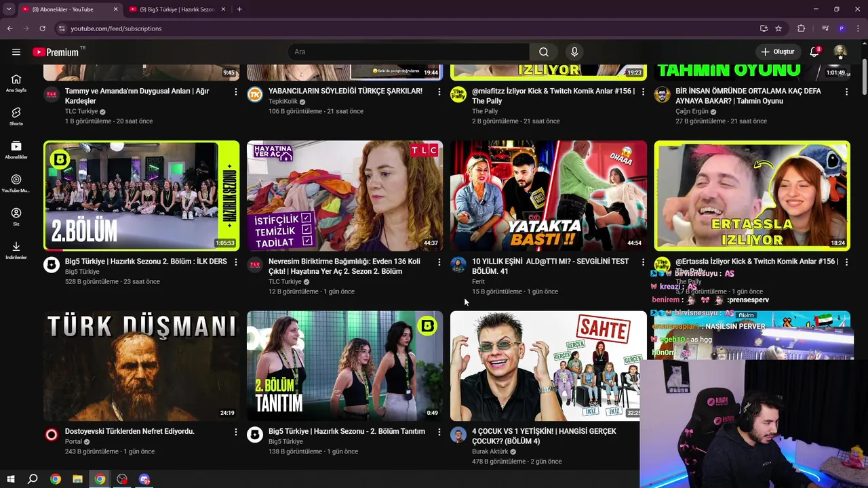Open the account avatar menu
The image size is (868, 488).
tap(840, 52)
